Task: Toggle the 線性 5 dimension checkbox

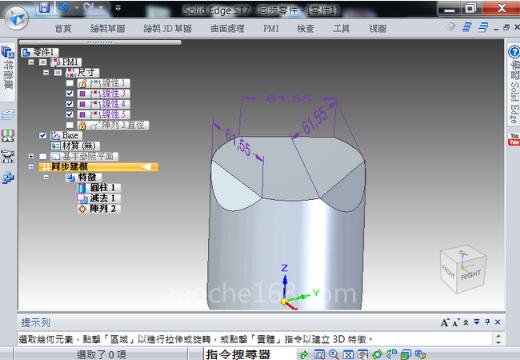Action: click(x=69, y=114)
